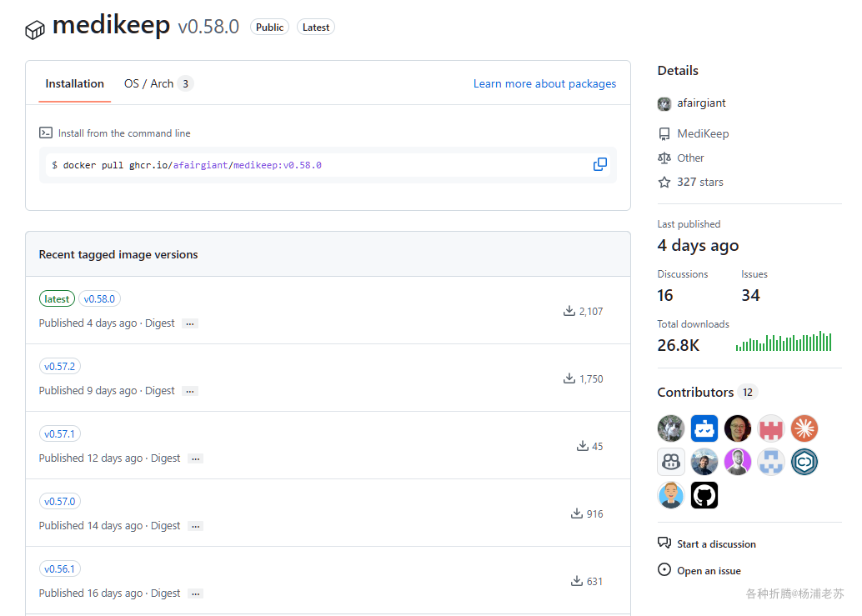The image size is (862, 616).
Task: Open afairgiant profile link
Action: click(x=701, y=103)
